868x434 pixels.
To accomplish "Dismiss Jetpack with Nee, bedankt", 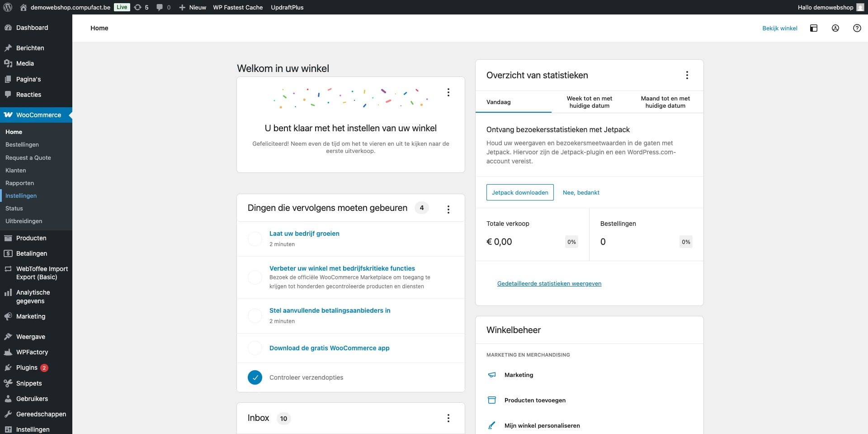I will coord(581,192).
